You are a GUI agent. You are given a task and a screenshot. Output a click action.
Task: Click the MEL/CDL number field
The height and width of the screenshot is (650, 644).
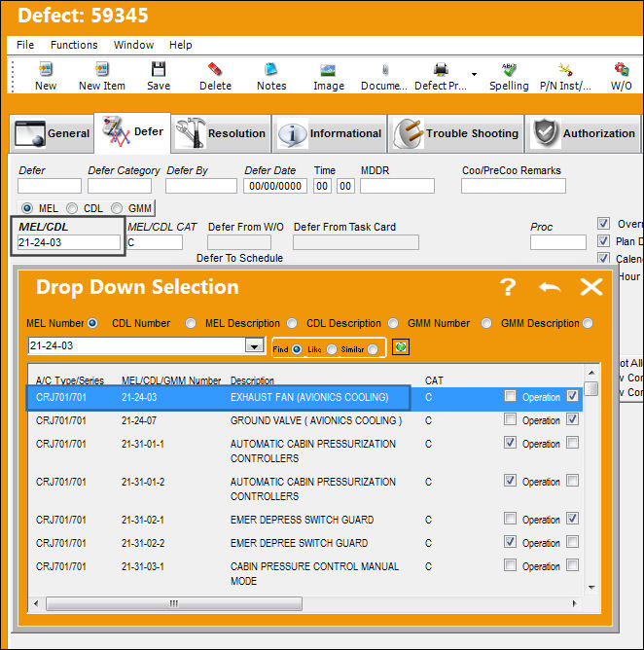[69, 242]
